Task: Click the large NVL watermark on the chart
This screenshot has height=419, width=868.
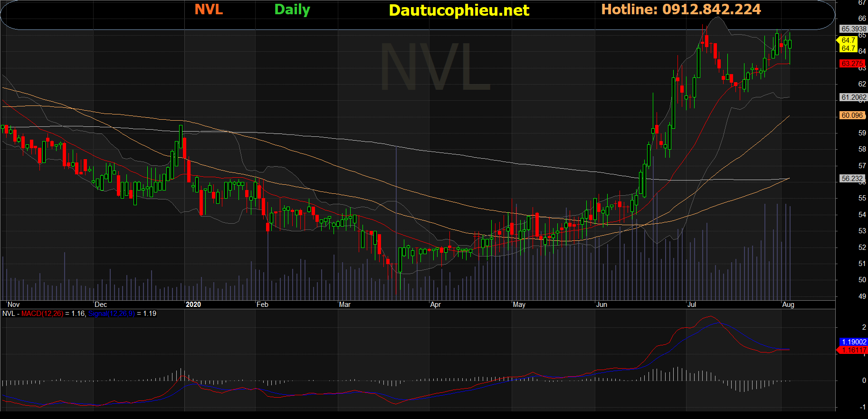Action: [435, 67]
